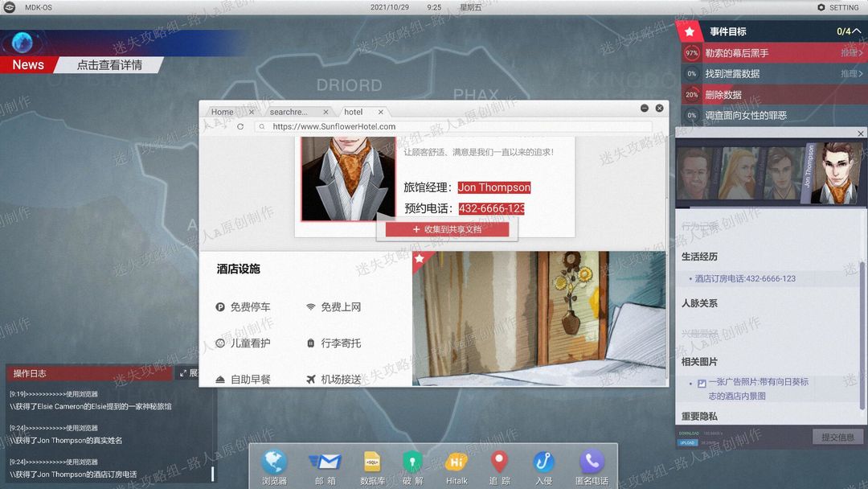This screenshot has height=489, width=868.
Task: Launch the 邮箱 mail app
Action: point(325,468)
